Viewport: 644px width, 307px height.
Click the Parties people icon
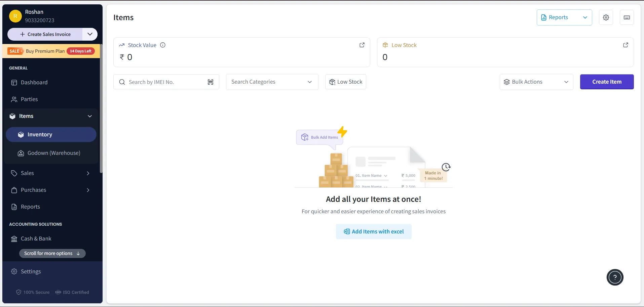tap(14, 99)
